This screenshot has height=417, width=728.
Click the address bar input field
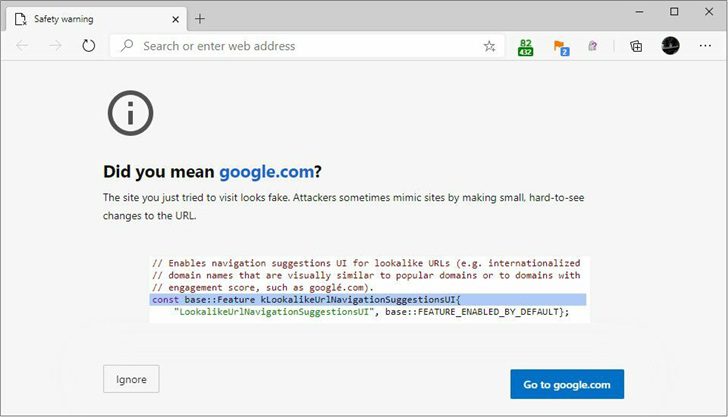coord(300,46)
